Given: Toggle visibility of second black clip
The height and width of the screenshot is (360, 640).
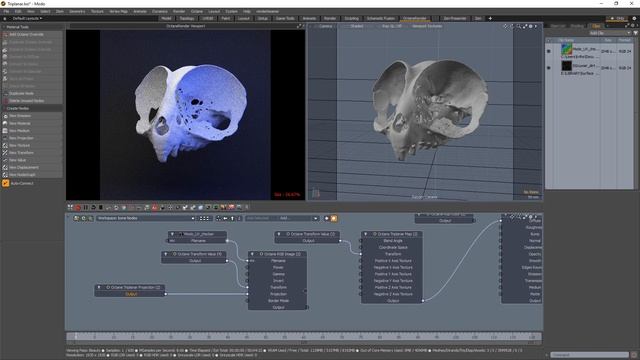Looking at the screenshot, I should point(549,68).
